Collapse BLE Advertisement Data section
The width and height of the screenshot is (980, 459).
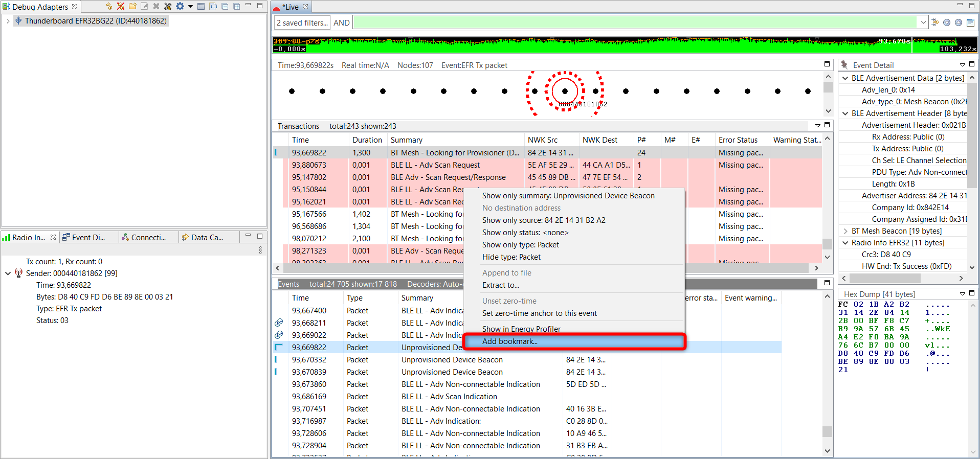[845, 78]
